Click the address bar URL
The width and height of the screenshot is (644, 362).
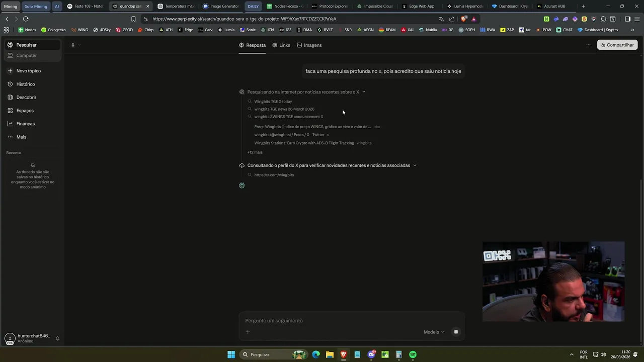coord(244,19)
